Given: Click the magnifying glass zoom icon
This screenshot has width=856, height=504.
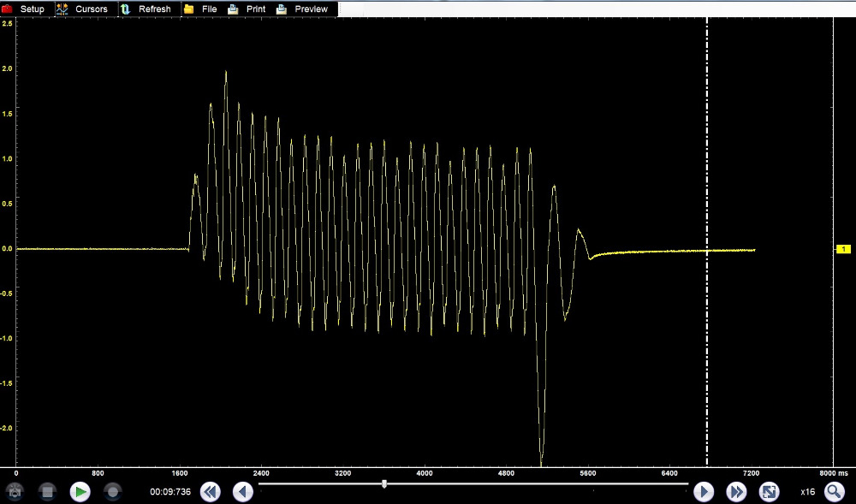Looking at the screenshot, I should point(833,492).
